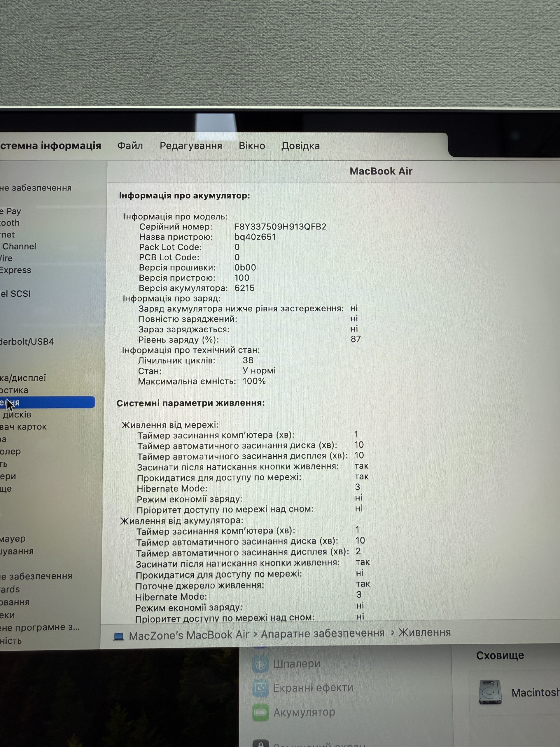Open Шпалери icon in System Settings window
Image resolution: width=560 pixels, height=747 pixels.
(x=260, y=664)
